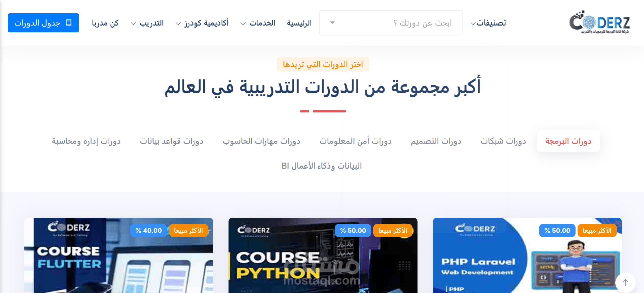Click % 40.00 discount badge on Flutter card
This screenshot has height=293, width=644.
148,231
